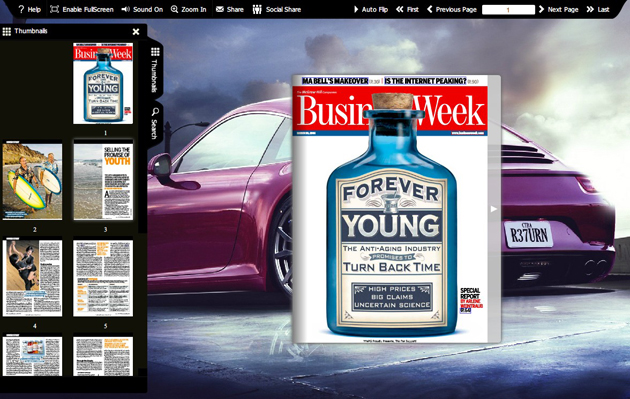
Task: Open Social Share options
Action: [x=277, y=9]
